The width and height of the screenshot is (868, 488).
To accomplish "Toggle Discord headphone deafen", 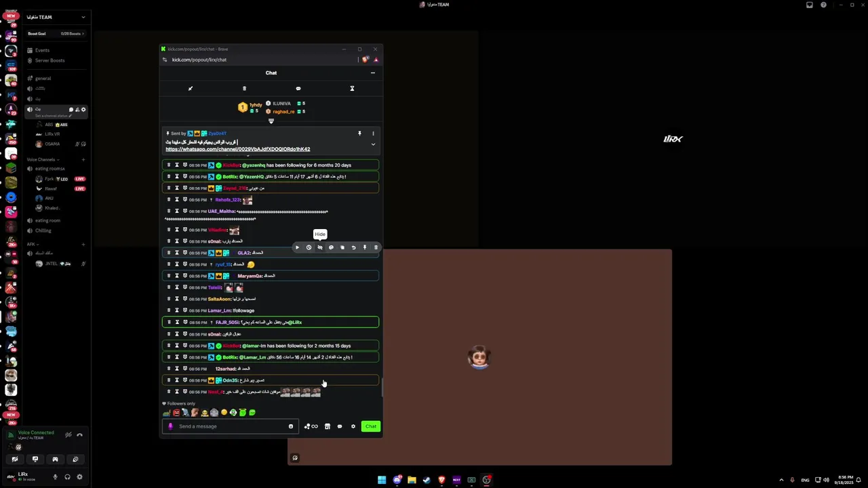I will pos(67,476).
